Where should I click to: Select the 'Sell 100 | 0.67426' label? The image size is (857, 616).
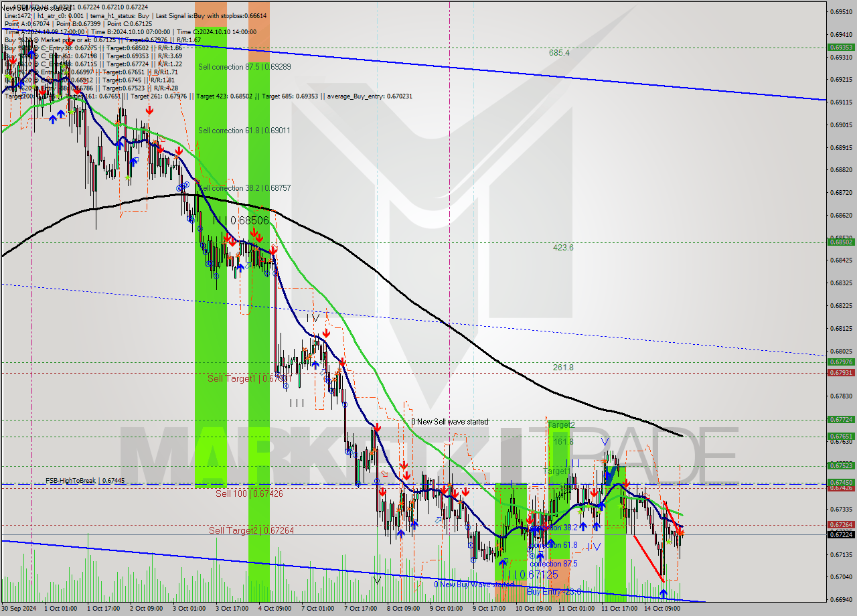click(249, 493)
